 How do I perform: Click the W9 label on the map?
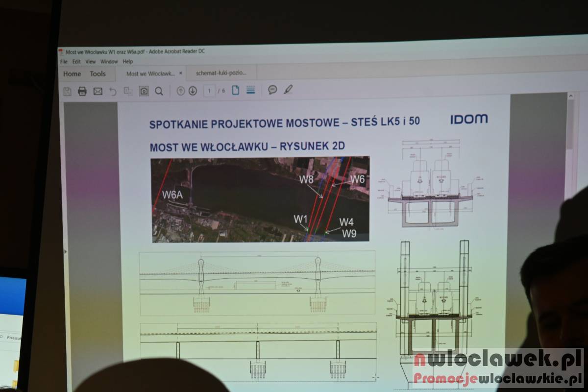click(349, 233)
